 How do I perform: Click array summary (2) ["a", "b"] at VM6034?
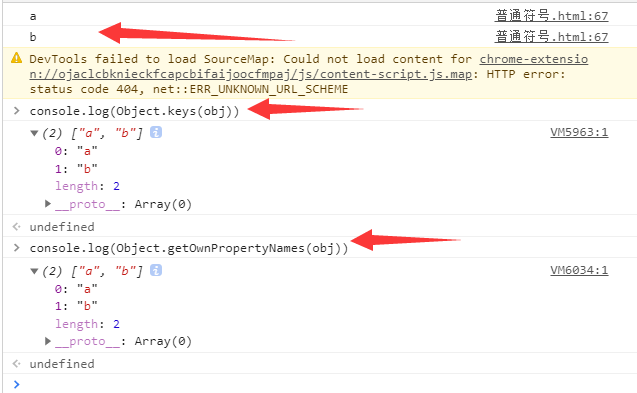click(x=92, y=271)
